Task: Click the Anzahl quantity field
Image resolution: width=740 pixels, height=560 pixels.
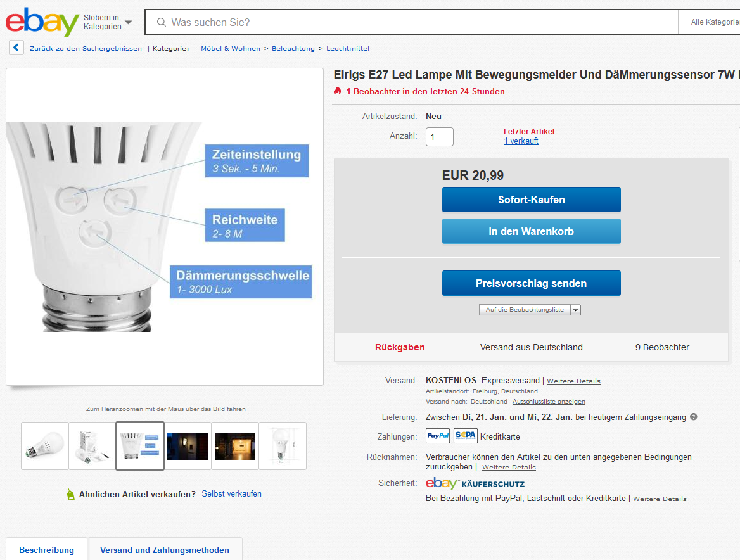Action: pyautogui.click(x=439, y=137)
